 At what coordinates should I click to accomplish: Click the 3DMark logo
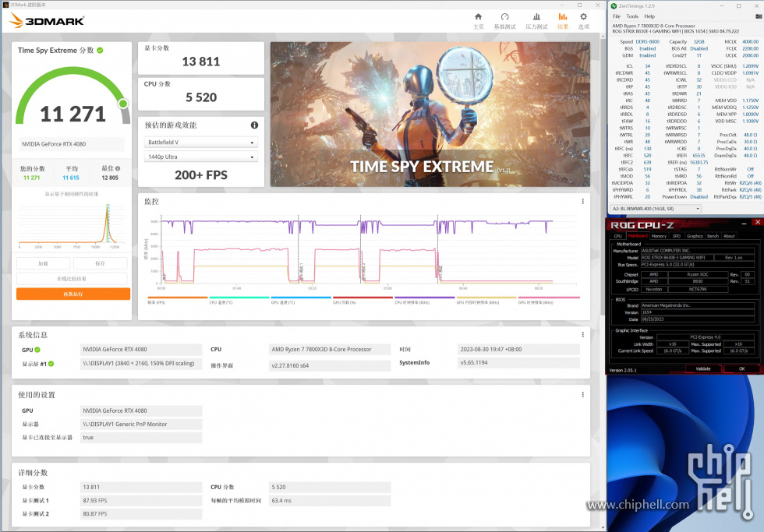coord(47,20)
